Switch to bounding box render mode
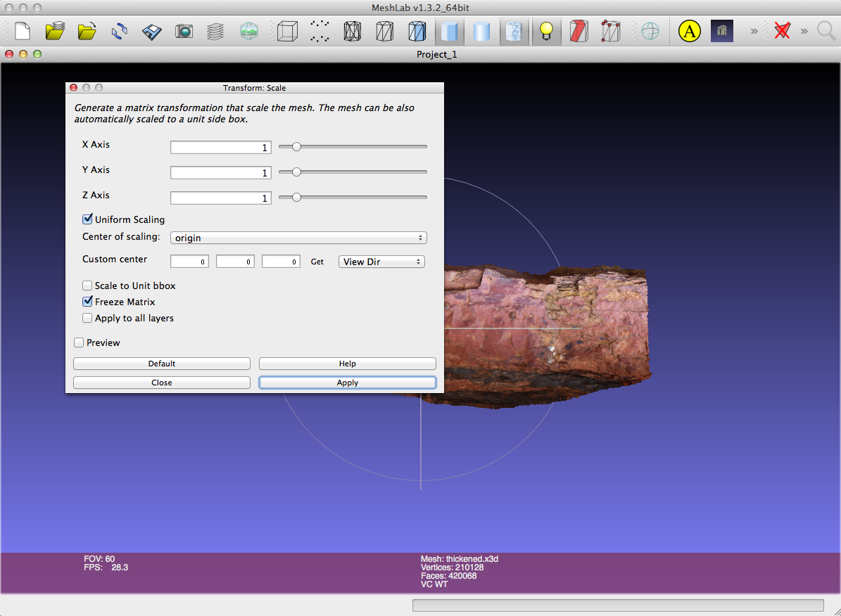 pos(287,31)
